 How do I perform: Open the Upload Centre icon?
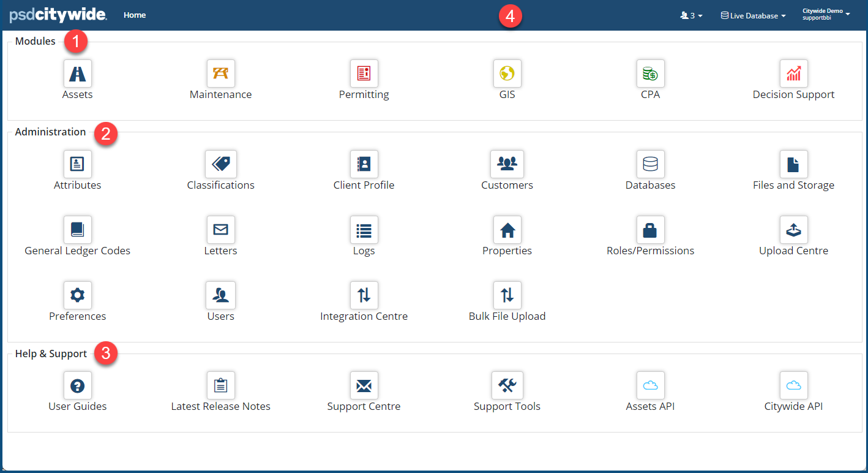coord(794,229)
